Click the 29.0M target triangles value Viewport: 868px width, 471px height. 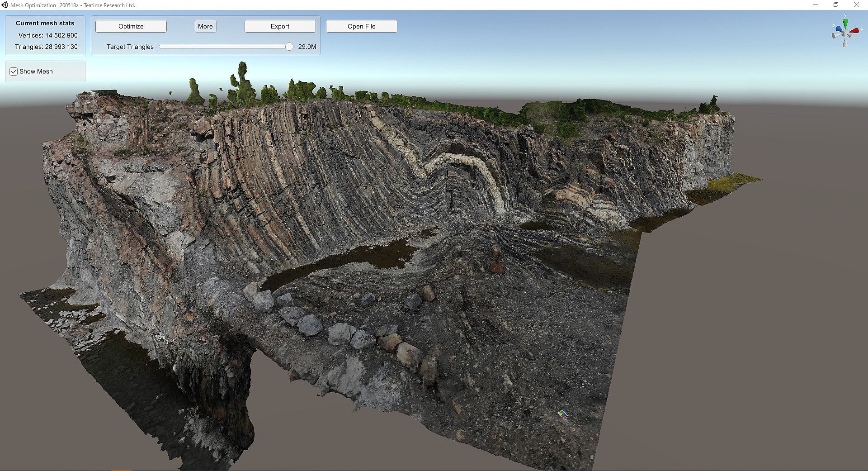pyautogui.click(x=307, y=47)
